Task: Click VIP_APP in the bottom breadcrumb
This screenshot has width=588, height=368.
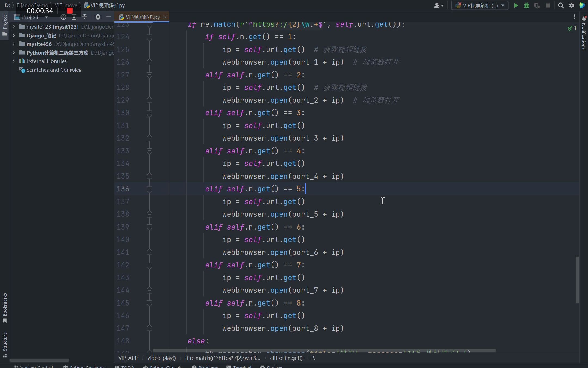Action: tap(128, 358)
